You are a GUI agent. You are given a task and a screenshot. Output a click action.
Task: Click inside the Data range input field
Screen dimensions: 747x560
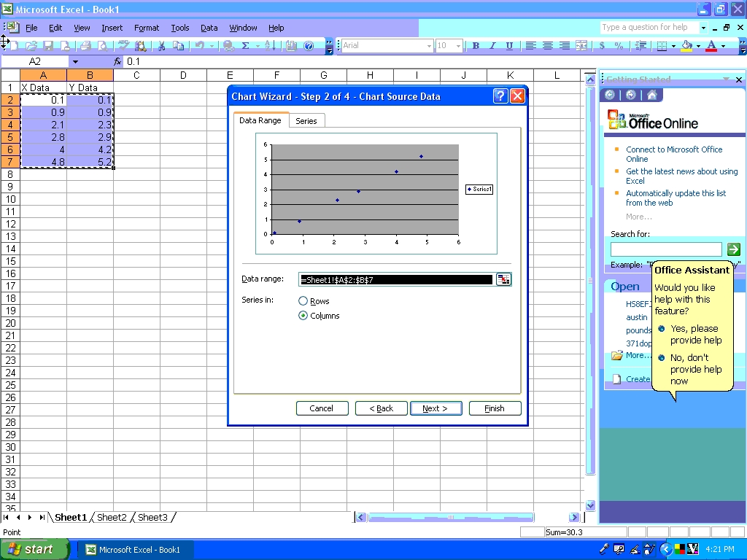(396, 279)
